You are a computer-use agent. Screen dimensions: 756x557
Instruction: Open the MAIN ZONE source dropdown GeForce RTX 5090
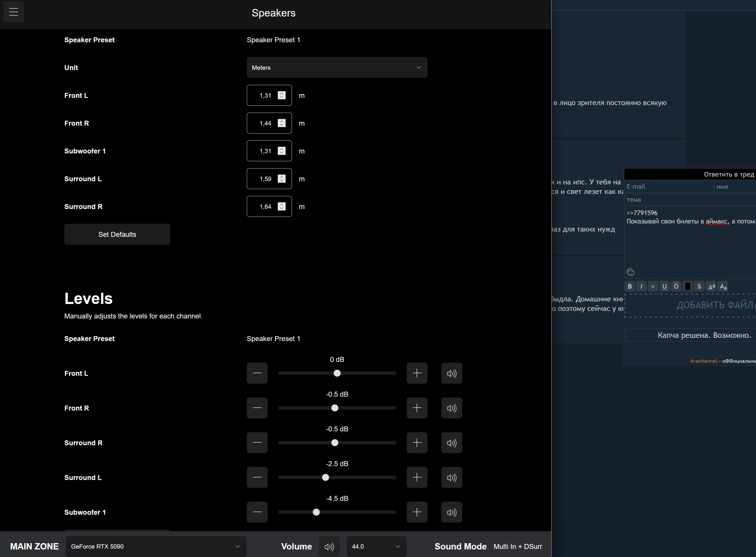pos(156,547)
